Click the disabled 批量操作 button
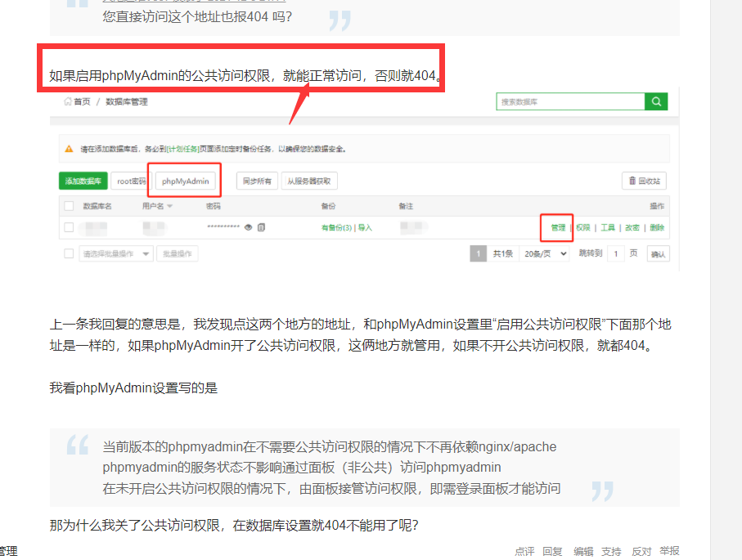The image size is (742, 560). [178, 254]
